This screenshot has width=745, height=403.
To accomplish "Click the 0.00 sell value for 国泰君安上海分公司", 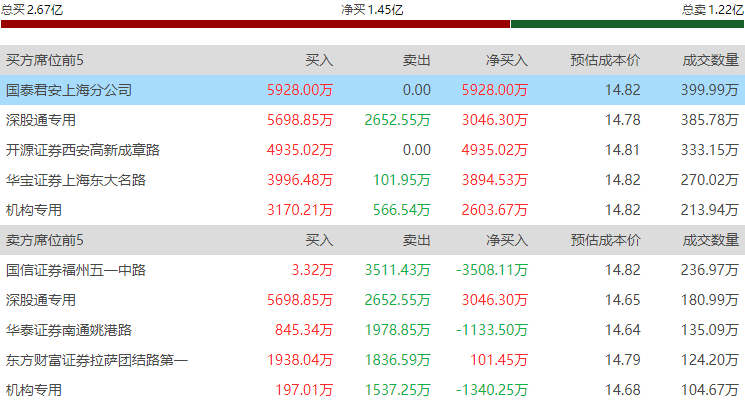I will pyautogui.click(x=417, y=90).
